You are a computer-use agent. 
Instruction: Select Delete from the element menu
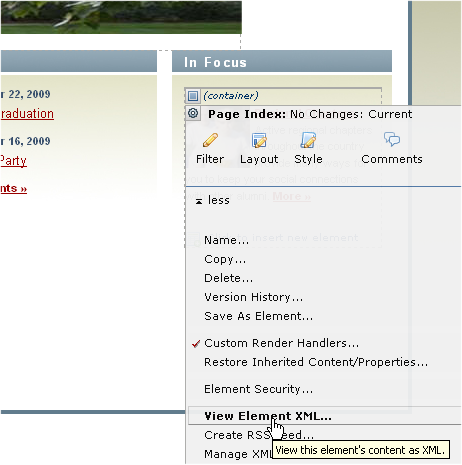[x=228, y=278]
